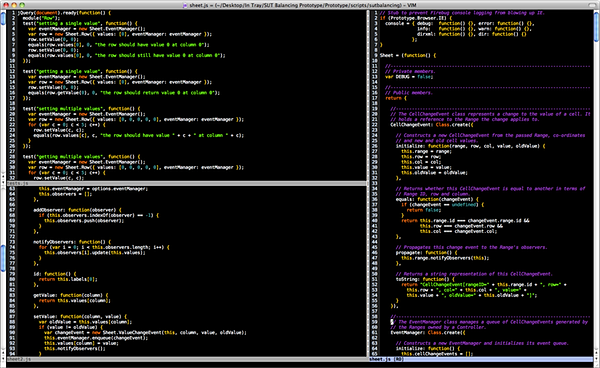Viewport: 600px width, 368px height.
Task: Click 'initialize: function(range, row, col, value, oldValue)' line
Action: point(470,146)
